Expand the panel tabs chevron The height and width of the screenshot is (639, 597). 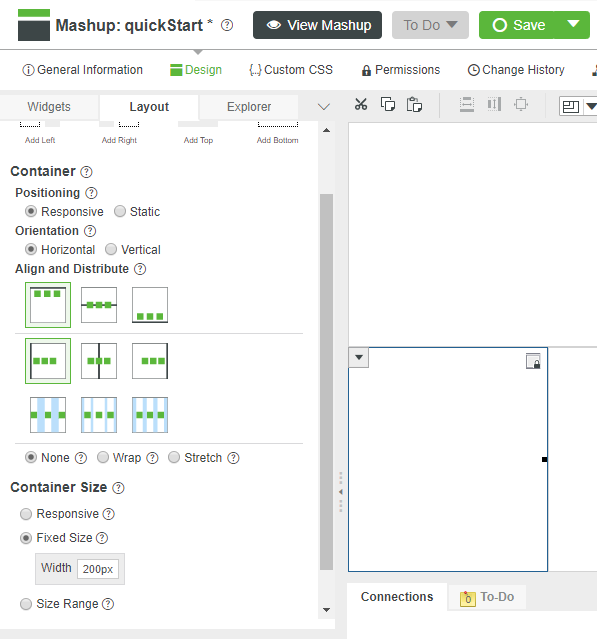click(324, 107)
